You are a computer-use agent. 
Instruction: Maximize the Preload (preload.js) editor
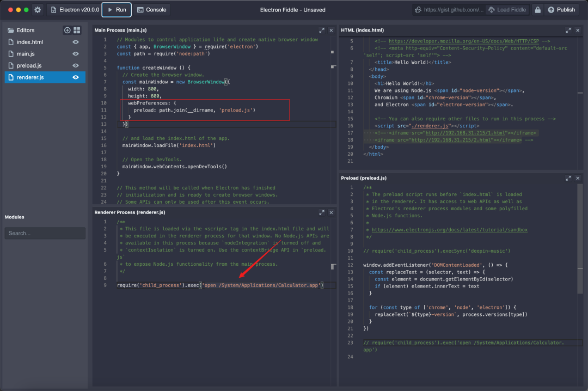[x=568, y=178]
